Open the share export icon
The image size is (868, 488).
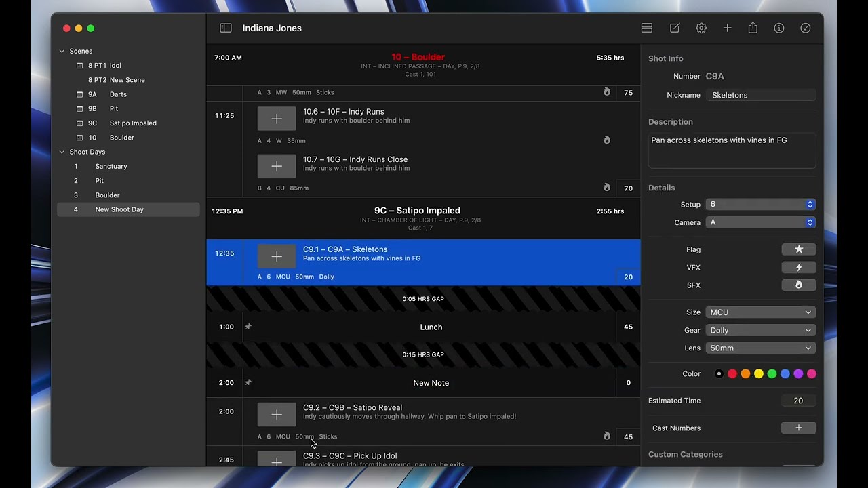753,28
